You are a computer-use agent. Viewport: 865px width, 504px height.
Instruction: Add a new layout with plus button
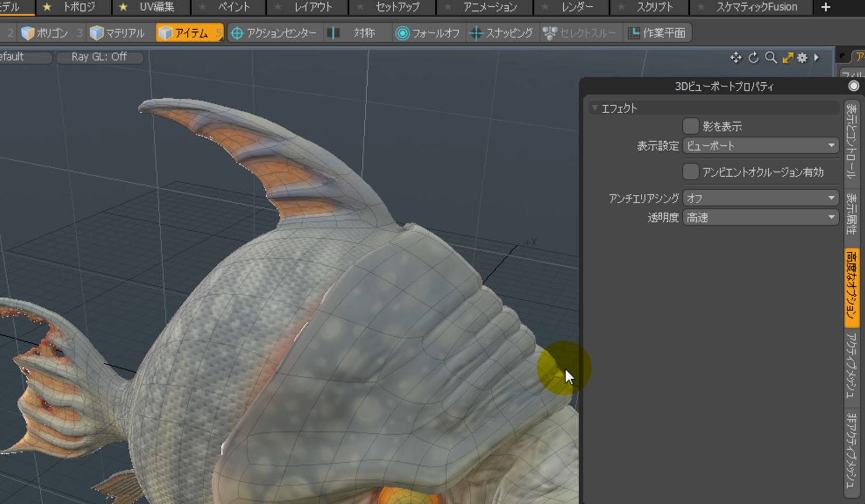pyautogui.click(x=825, y=7)
